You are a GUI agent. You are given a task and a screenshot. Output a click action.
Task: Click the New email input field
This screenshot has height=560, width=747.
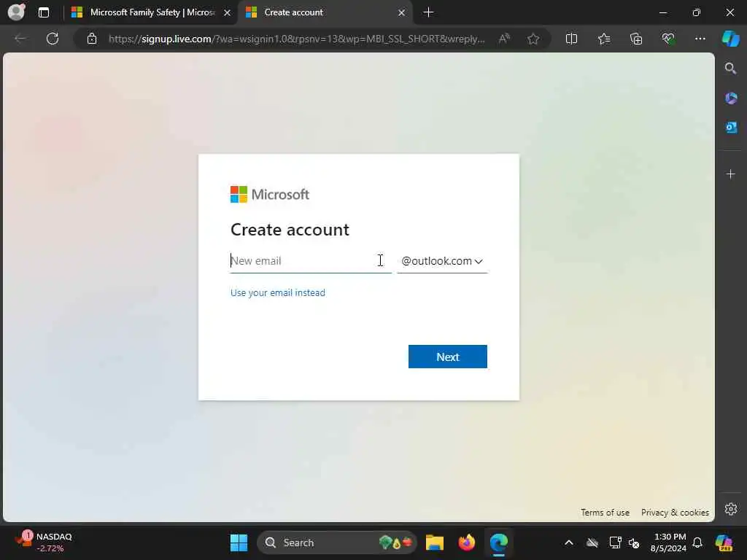point(311,261)
